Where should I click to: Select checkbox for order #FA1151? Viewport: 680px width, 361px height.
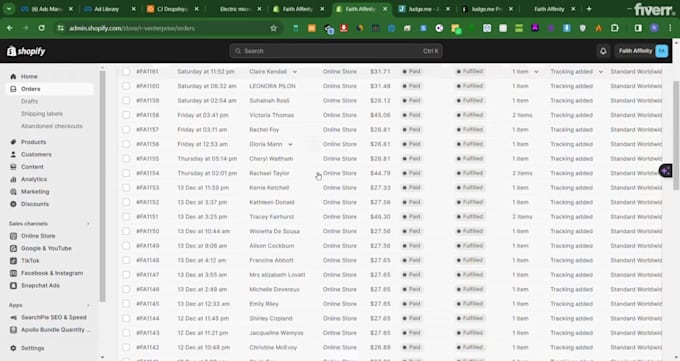[126, 217]
